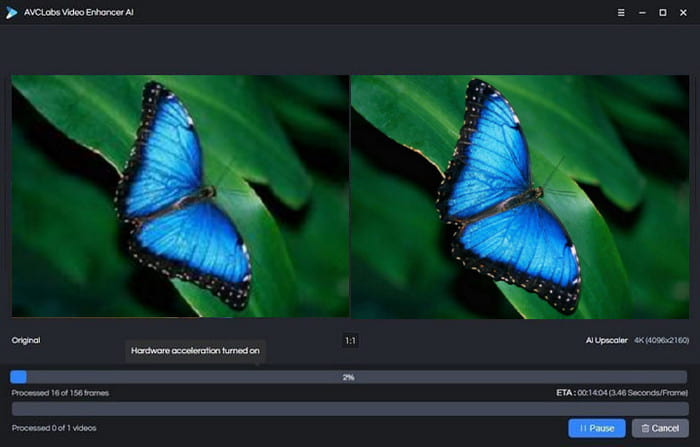This screenshot has width=700, height=447.
Task: Click 'Processed 16 of 156 frames' status
Action: click(x=60, y=393)
